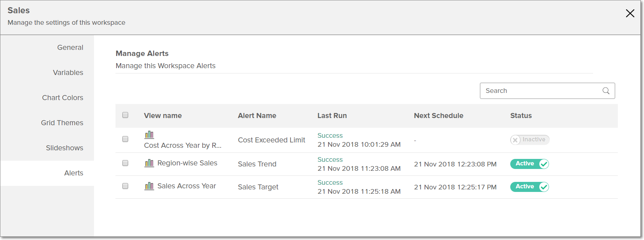644x240 pixels.
Task: Click chart icon beside Cost Across Year view
Action: [x=149, y=135]
